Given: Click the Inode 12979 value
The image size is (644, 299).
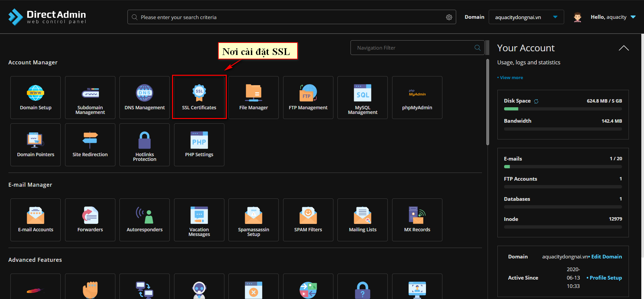Looking at the screenshot, I should 615,219.
